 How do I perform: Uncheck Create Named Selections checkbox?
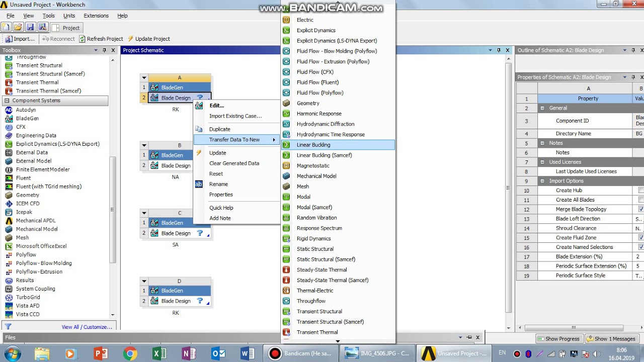(x=641, y=247)
